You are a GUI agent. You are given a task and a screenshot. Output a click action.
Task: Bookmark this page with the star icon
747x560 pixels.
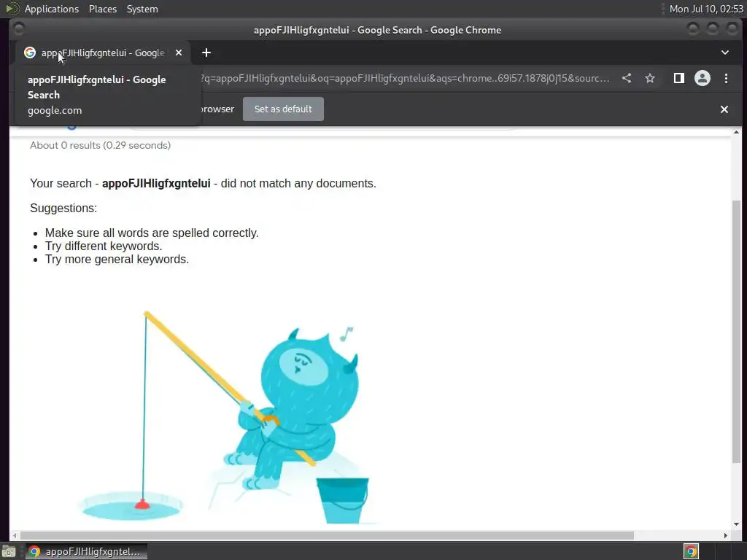click(x=650, y=79)
